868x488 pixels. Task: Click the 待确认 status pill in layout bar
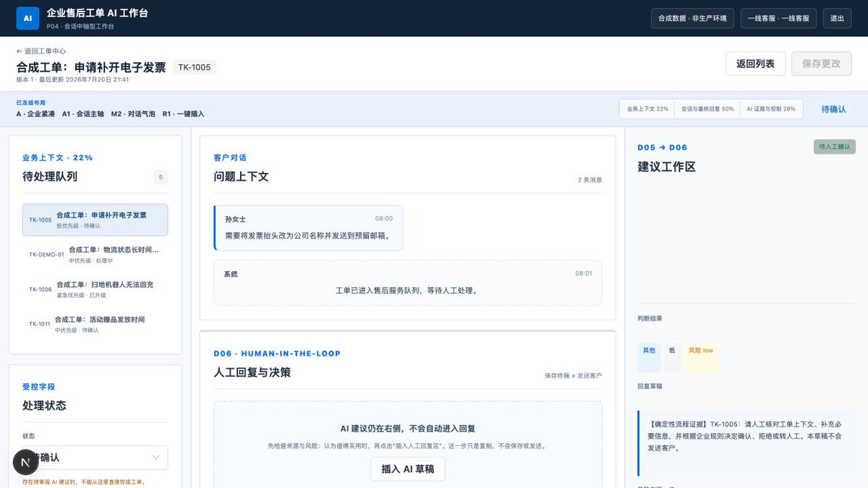point(833,109)
